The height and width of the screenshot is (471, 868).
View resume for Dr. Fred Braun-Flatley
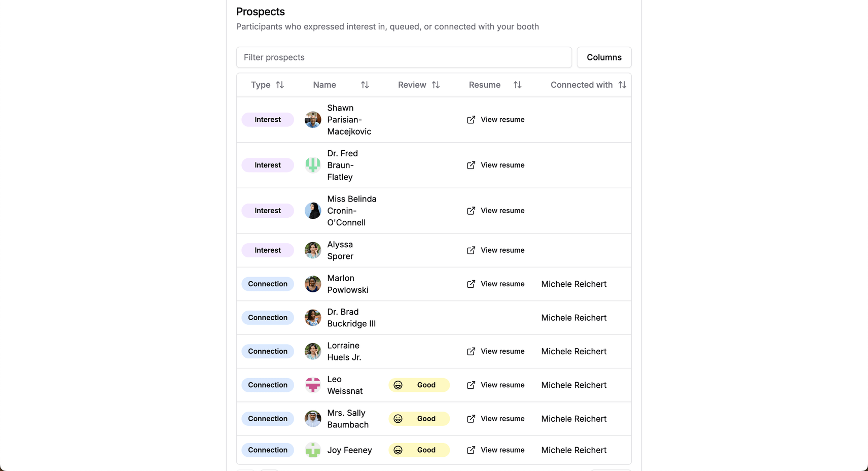tap(495, 165)
